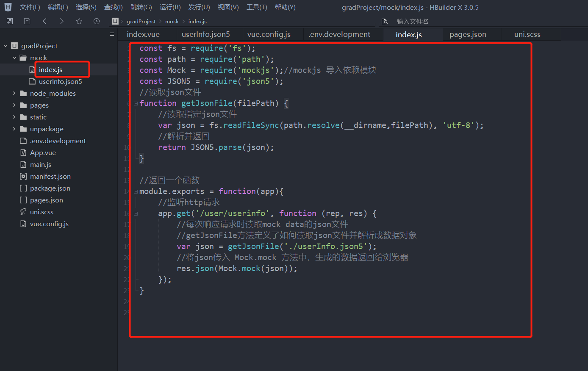Viewport: 588px width, 371px height.
Task: Expand the node_modules folder
Action: 14,93
